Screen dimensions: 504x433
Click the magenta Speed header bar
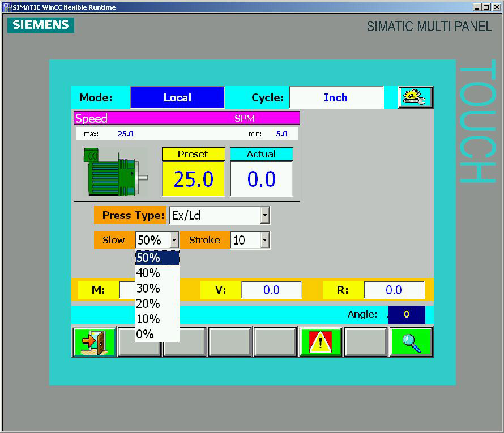tap(187, 118)
